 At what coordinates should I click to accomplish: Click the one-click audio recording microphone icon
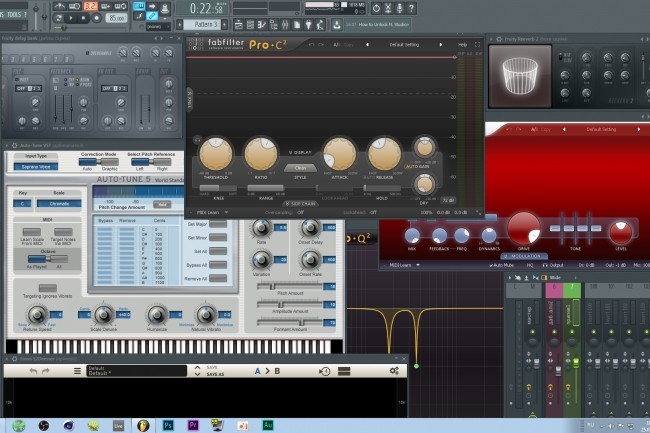pyautogui.click(x=400, y=8)
